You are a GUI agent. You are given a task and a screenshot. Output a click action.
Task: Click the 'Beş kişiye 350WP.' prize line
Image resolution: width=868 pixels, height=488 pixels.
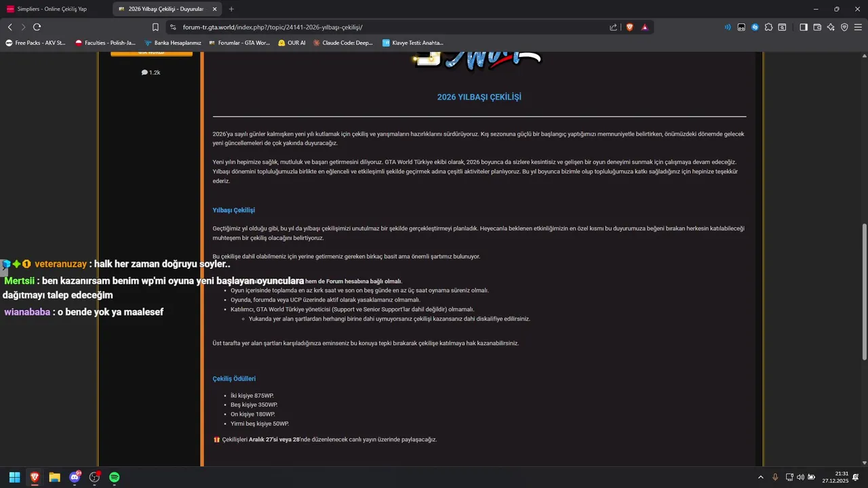click(254, 405)
